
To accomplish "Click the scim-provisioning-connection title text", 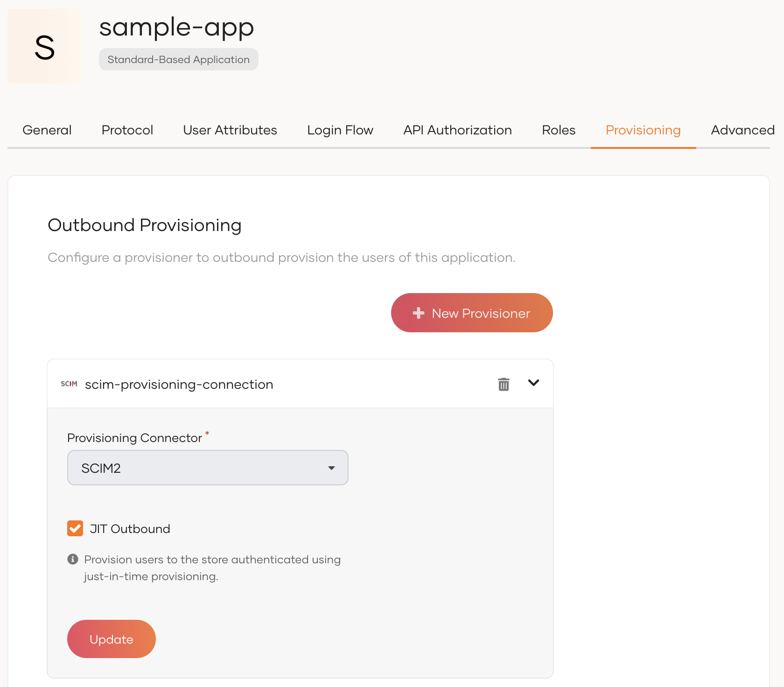I will point(179,384).
